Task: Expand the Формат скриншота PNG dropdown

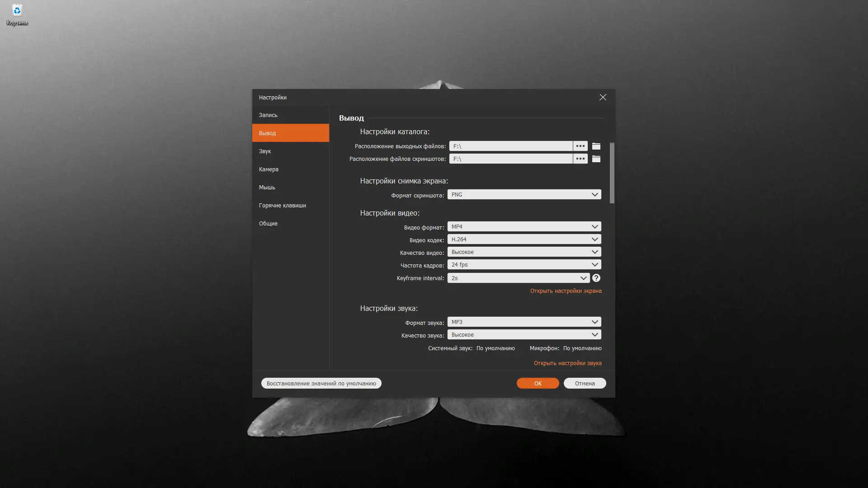Action: point(524,194)
